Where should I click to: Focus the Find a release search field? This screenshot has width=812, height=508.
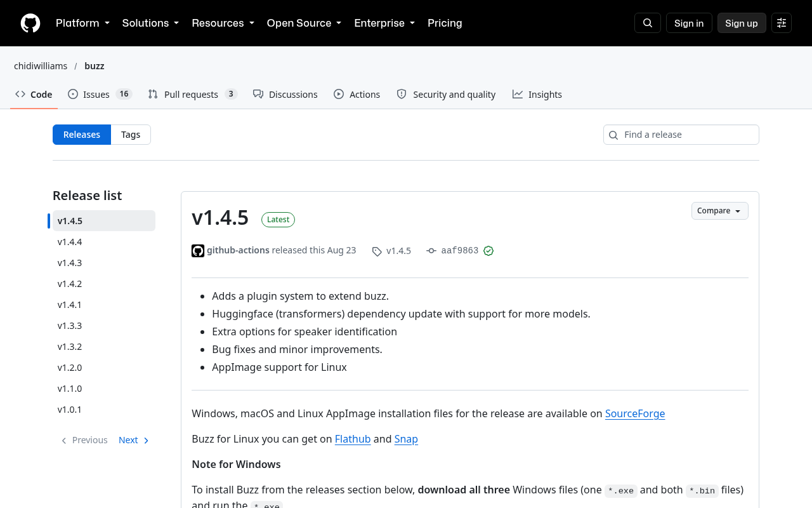681,135
